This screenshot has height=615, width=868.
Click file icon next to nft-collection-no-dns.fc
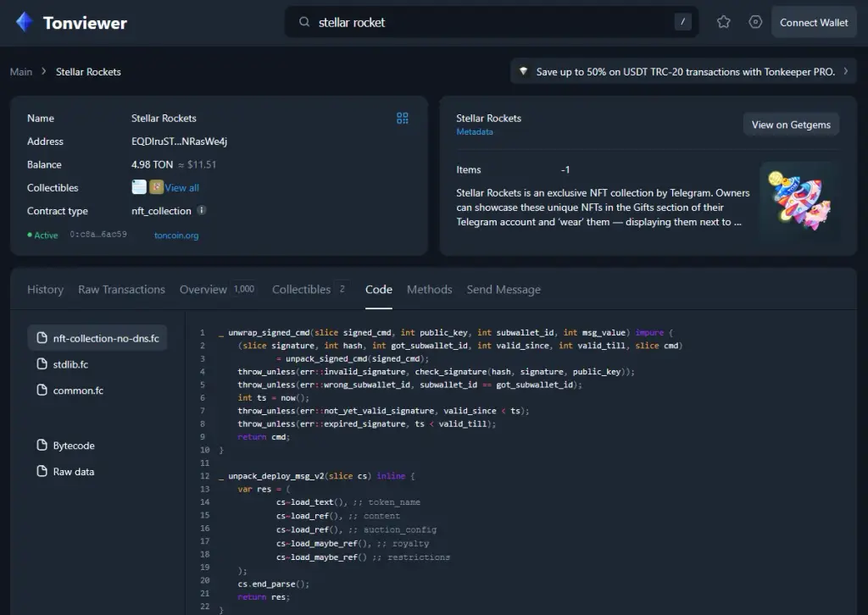[x=42, y=338]
